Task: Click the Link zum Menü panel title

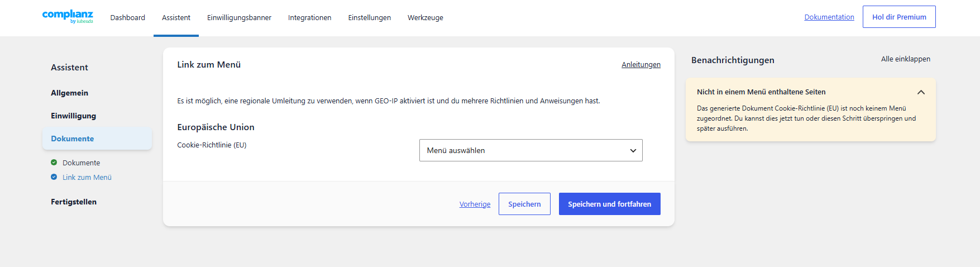Action: coord(209,65)
